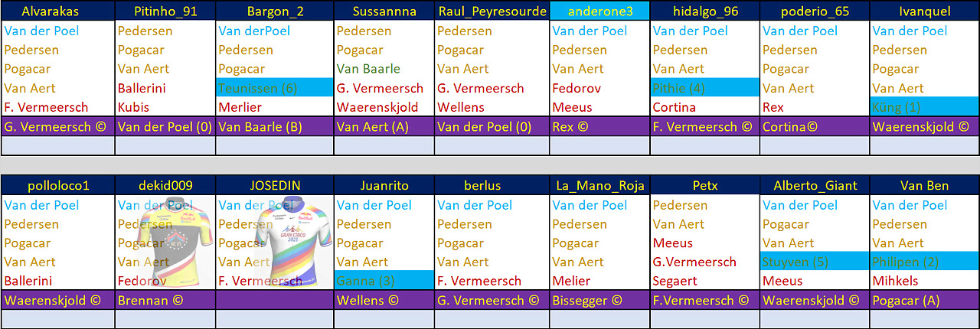Click the Philipen (2) cell under Van Ben
980x329 pixels.
click(924, 262)
